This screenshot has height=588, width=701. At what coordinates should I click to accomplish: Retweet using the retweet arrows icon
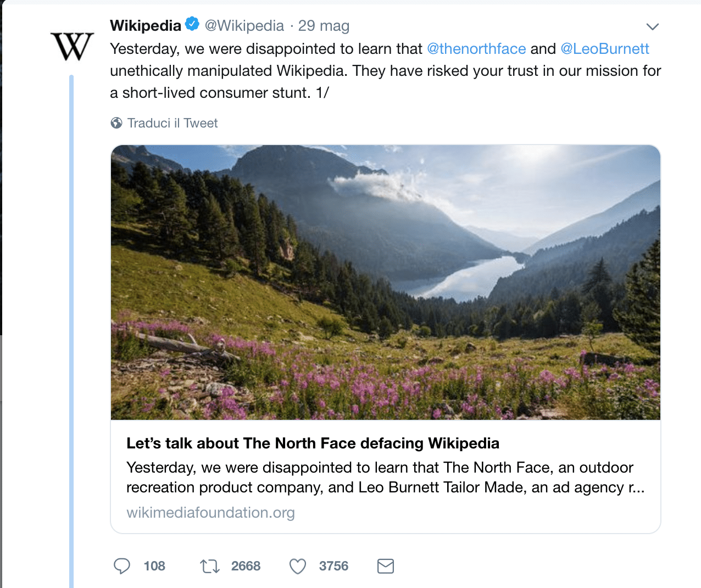(210, 566)
